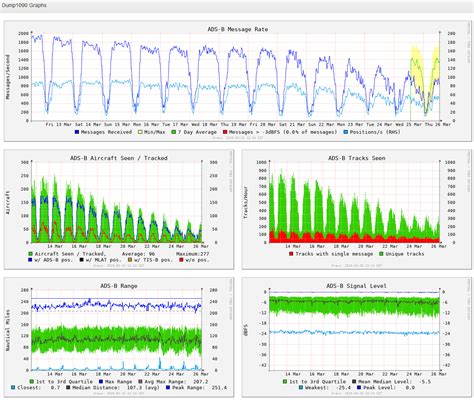Click the Mean Median Level value '-5.5'

tap(424, 382)
